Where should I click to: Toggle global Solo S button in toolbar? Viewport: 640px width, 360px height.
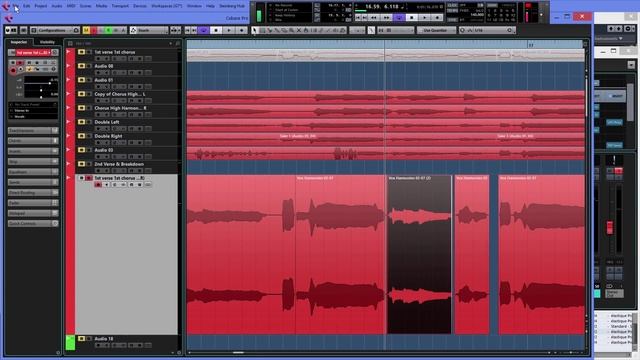93,30
